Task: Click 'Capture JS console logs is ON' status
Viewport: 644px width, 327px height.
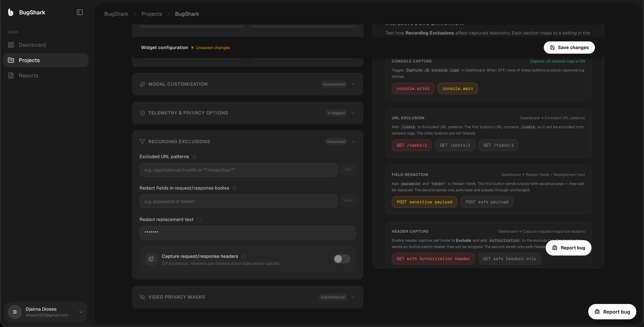Action: click(x=557, y=61)
